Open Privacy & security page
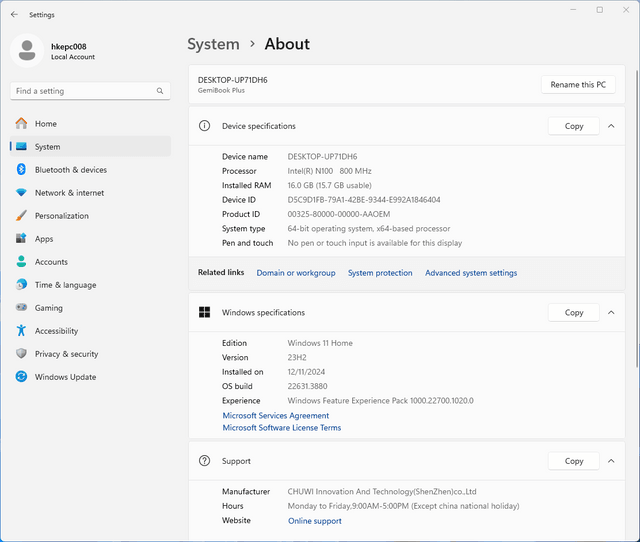 pos(90,353)
